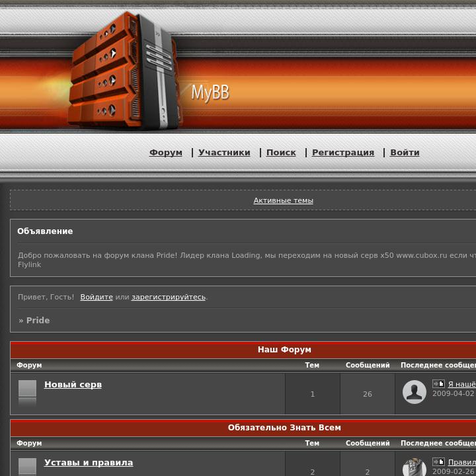Screen dimensions: 476x476
Task: Open the Участники members page
Action: [224, 153]
